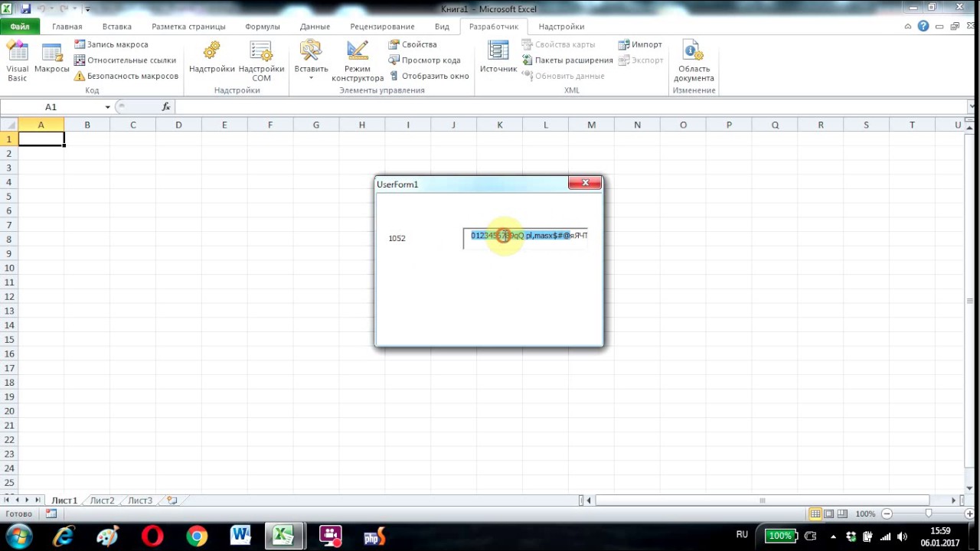Image resolution: width=980 pixels, height=551 pixels.
Task: Toggle Относительные ссылки option
Action: click(x=125, y=60)
